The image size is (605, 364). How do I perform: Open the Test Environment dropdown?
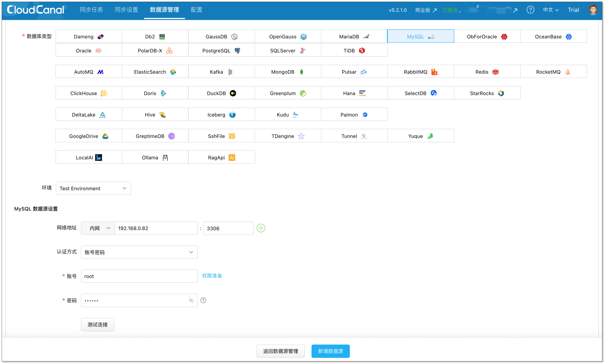(93, 188)
